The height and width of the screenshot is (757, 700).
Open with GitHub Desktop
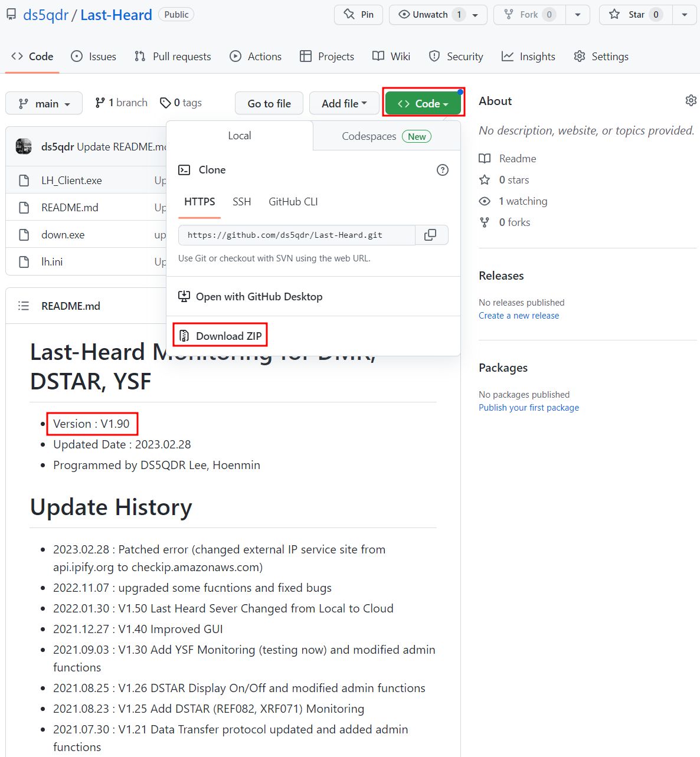tap(250, 297)
